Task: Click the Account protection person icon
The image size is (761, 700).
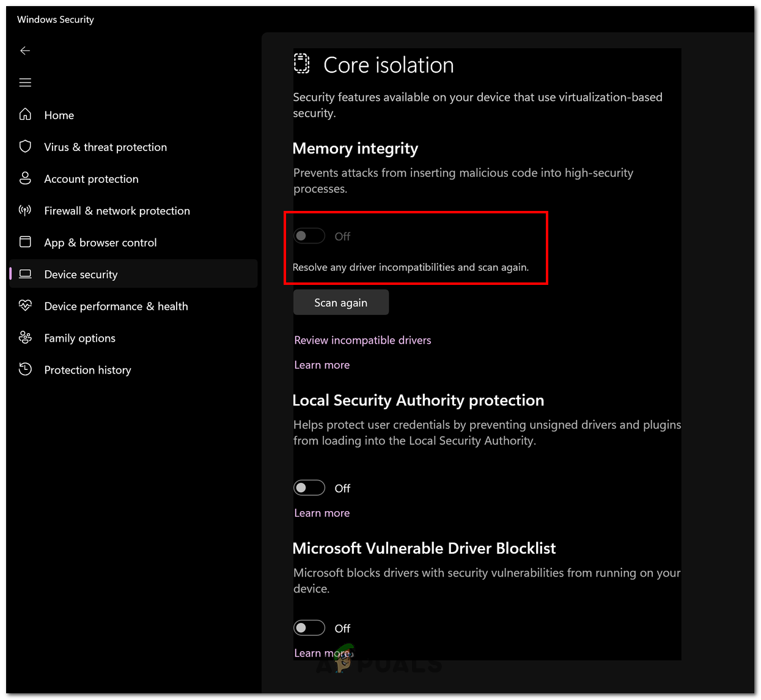Action: [25, 178]
